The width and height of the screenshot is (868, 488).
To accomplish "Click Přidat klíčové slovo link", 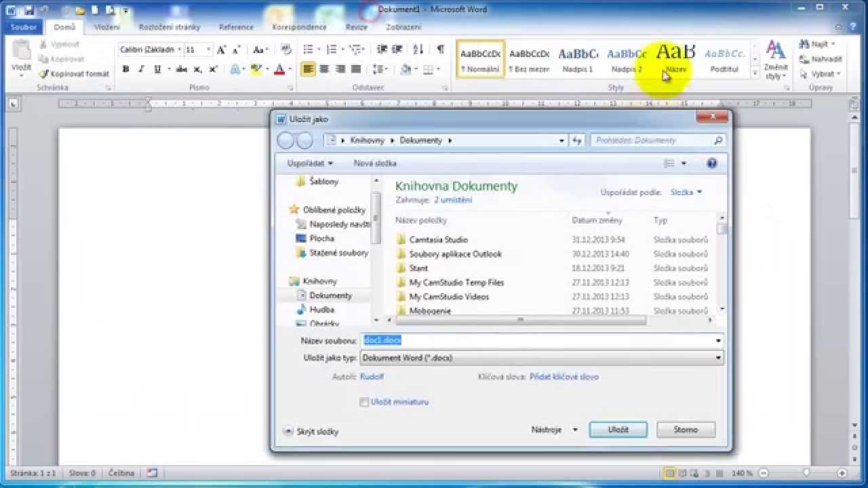I will [564, 377].
